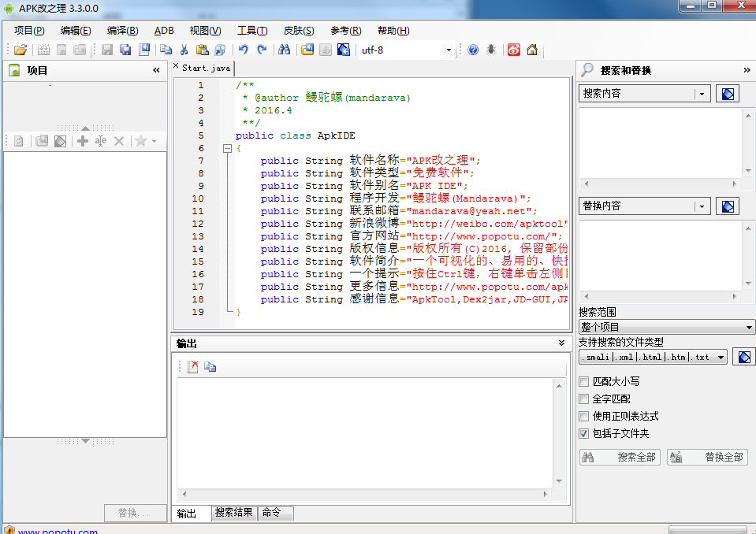Viewport: 756px width, 534px height.
Task: Close the Start.java tab with its X
Action: click(176, 66)
